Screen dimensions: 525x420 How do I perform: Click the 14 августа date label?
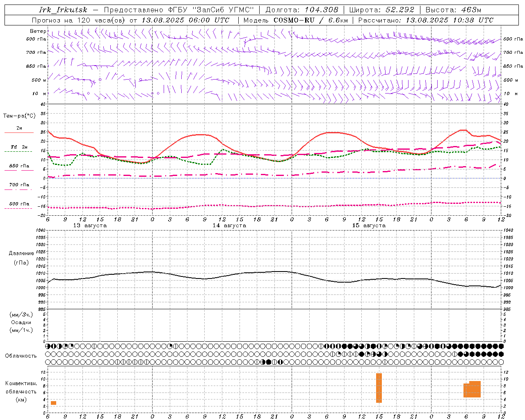click(x=229, y=226)
